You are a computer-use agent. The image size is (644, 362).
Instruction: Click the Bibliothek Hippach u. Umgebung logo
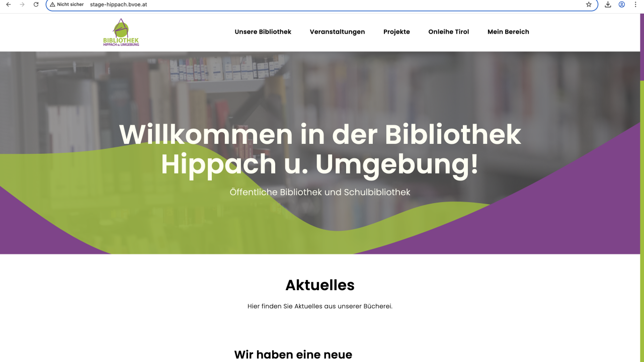[x=121, y=32]
